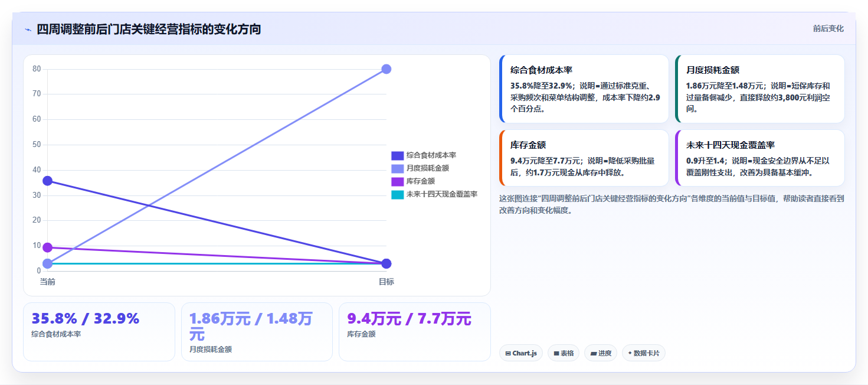Click the 70 y-axis tick label
Image resolution: width=868 pixels, height=385 pixels.
click(37, 94)
